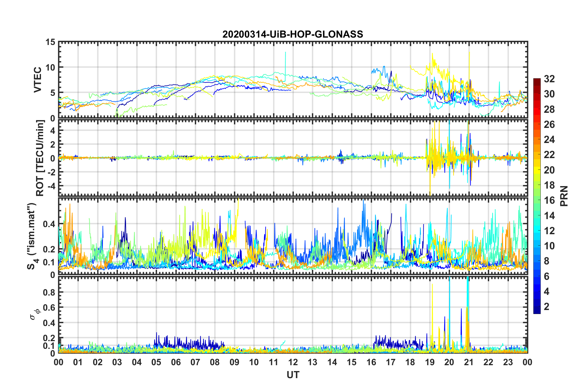The width and height of the screenshot is (586, 392).
Task: Click colorbar tick label 26
Action: (x=549, y=125)
